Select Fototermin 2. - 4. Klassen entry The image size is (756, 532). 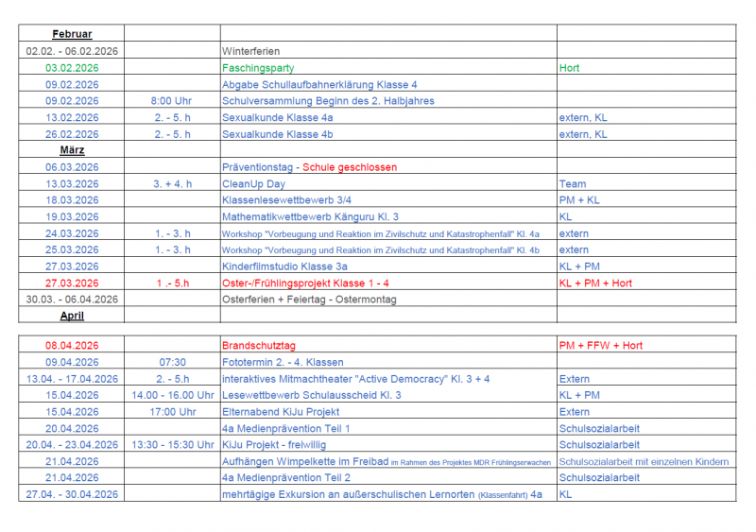click(x=283, y=362)
